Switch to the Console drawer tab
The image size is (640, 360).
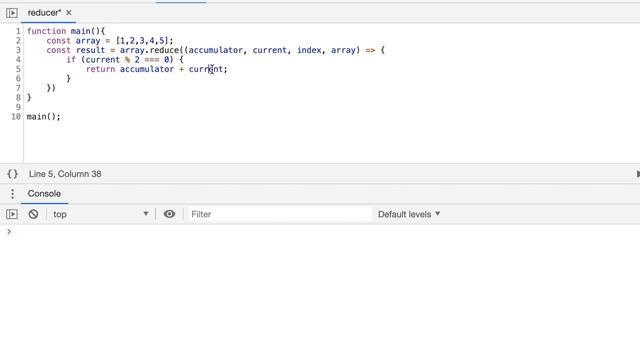pos(44,193)
